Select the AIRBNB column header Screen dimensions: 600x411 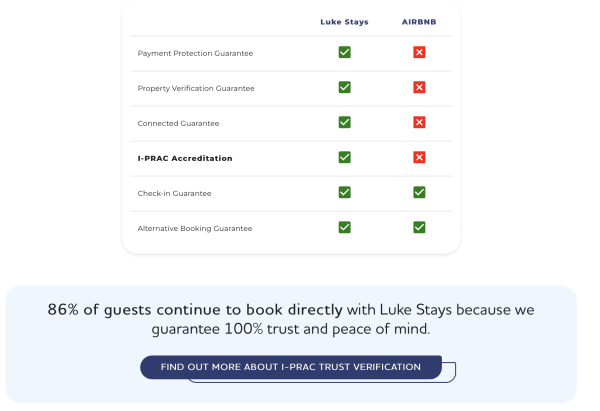coord(419,22)
